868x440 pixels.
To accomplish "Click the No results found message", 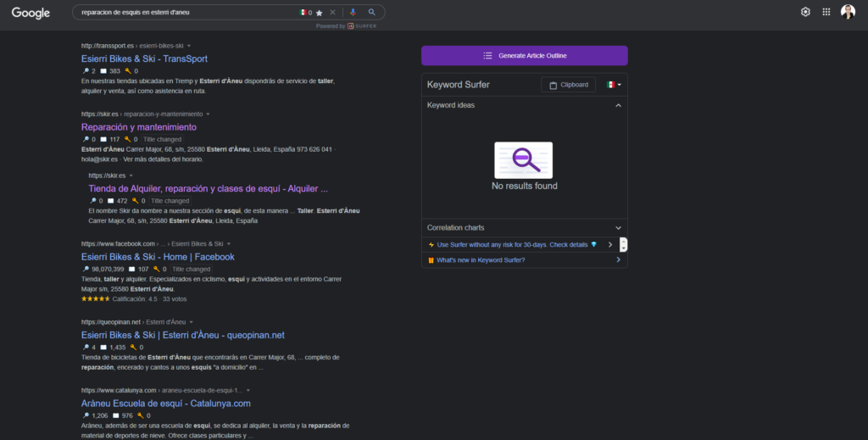I will 524,186.
